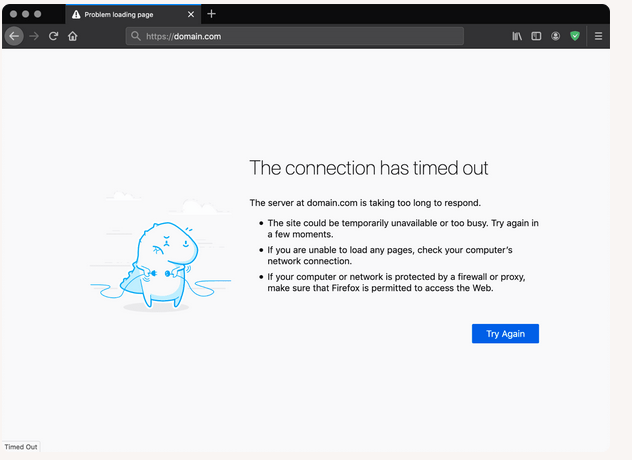
Task: Open the Library icon
Action: [517, 36]
